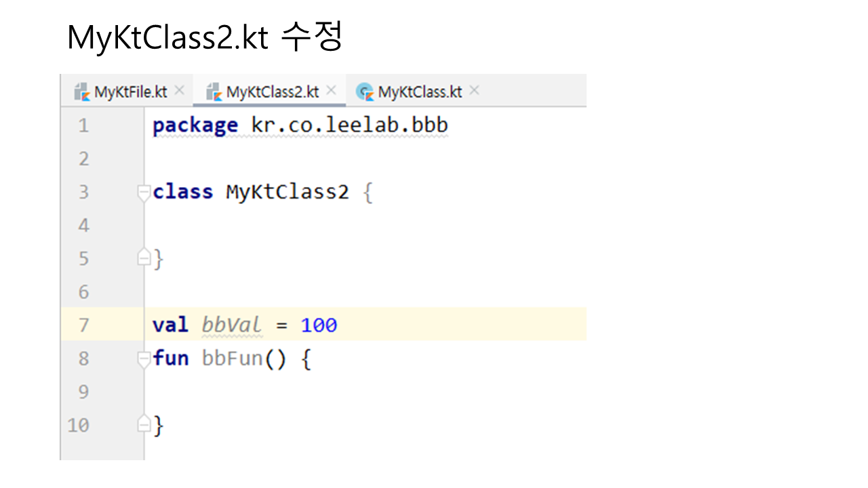Screen dimensions: 868x488
Task: Click line number 7 in the gutter
Action: point(83,325)
